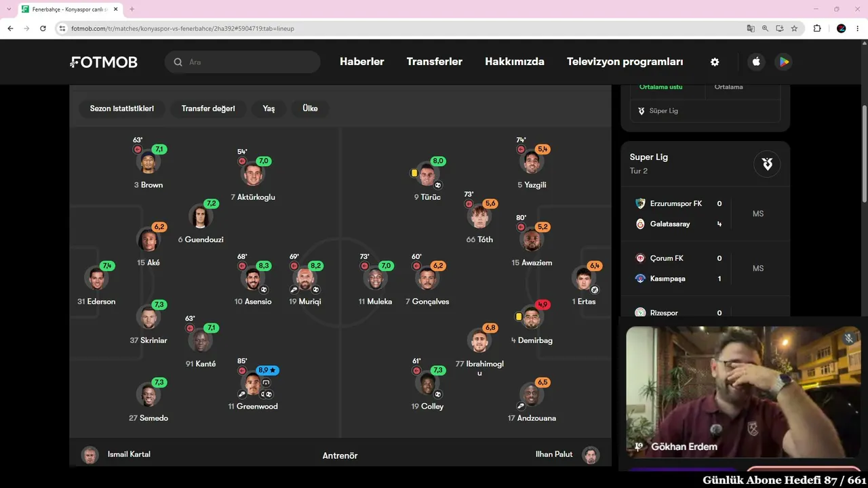Screen dimensions: 868x488
Task: Click the substitution icon beside Yazgili
Action: [x=521, y=149]
